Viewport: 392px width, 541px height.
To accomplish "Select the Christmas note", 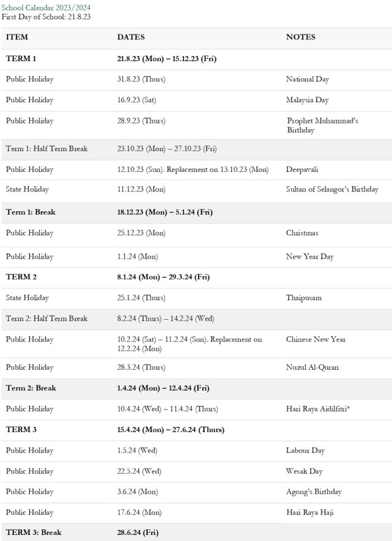I will [302, 233].
